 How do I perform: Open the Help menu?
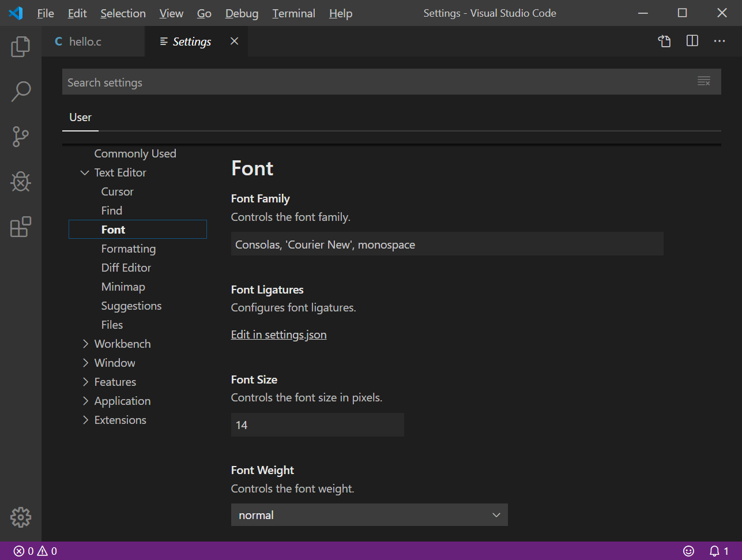click(x=341, y=13)
